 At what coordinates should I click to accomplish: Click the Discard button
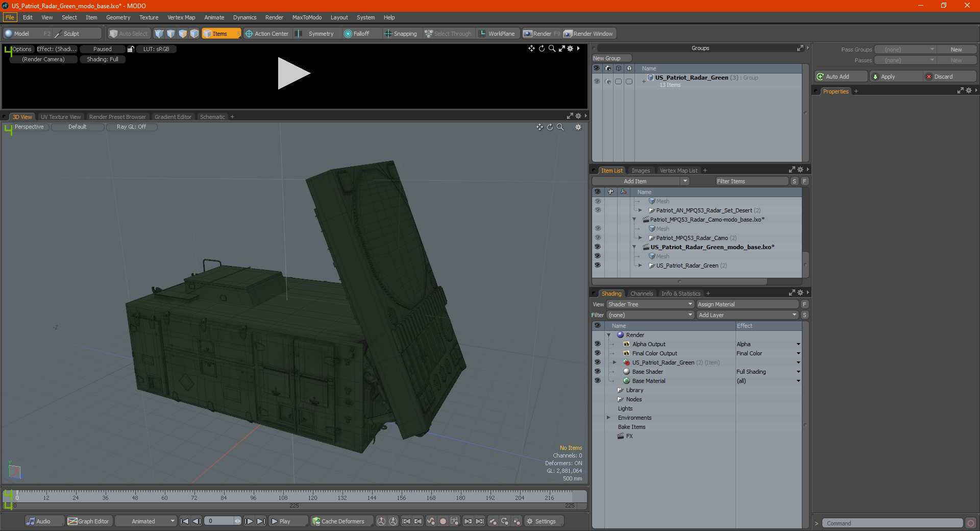[950, 77]
